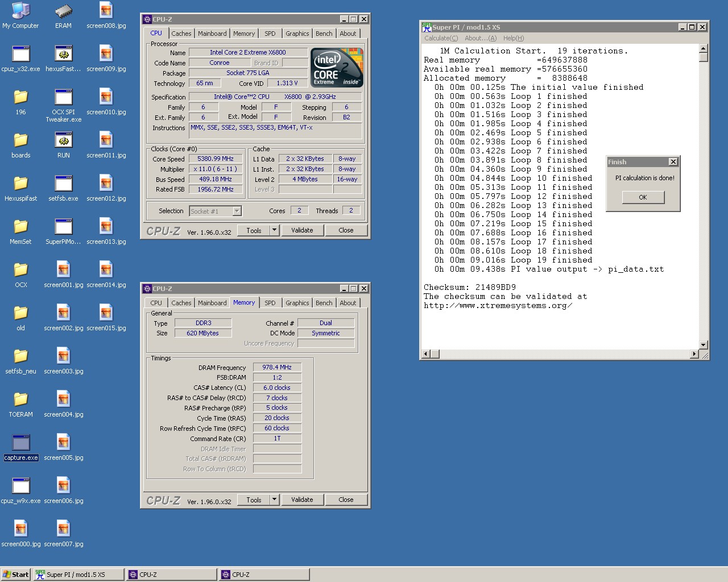Select capture.exe desktop icon
Screen dimensions: 728x582
pyautogui.click(x=20, y=447)
